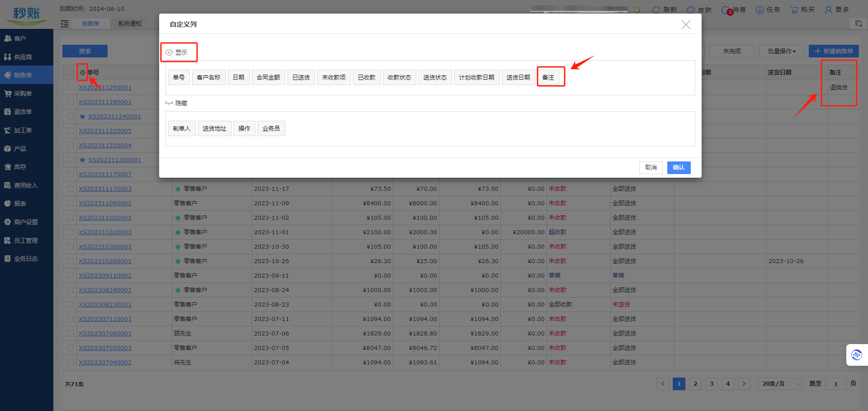Viewport: 868px width, 411px height.
Task: Open 费用收入 in the sidebar
Action: 26,185
